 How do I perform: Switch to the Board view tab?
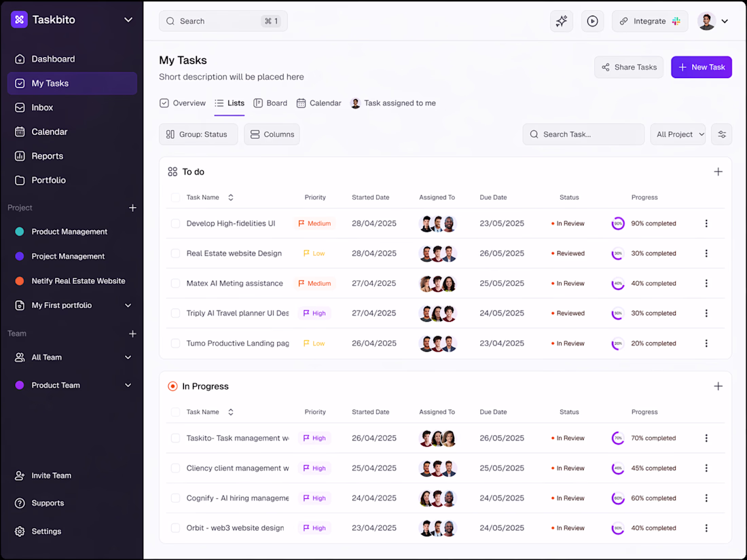pos(270,103)
